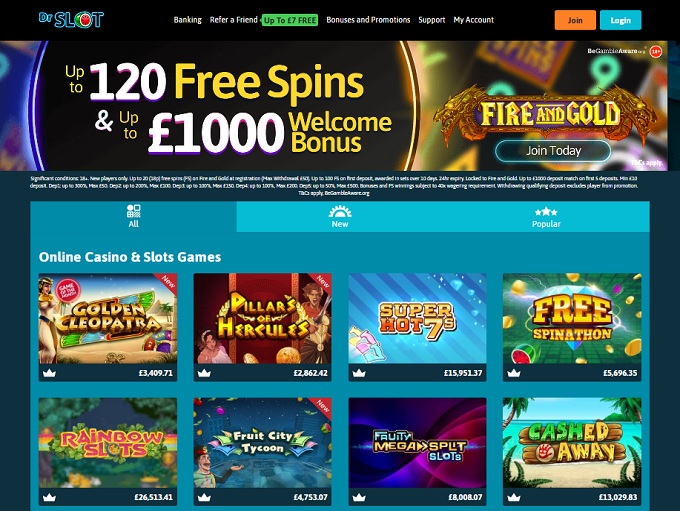The image size is (680, 511).
Task: Click the orange Join button
Action: coord(575,20)
